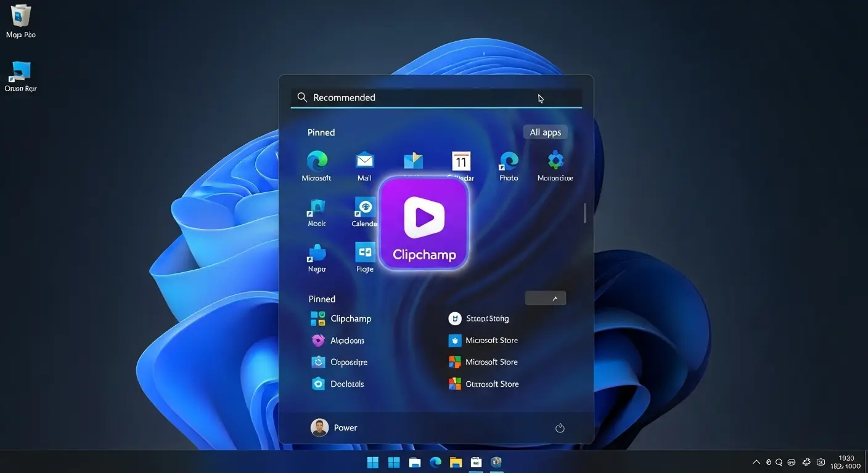Viewport: 868px width, 473px height.
Task: Select the Recycle Bin desktop icon
Action: click(x=21, y=22)
